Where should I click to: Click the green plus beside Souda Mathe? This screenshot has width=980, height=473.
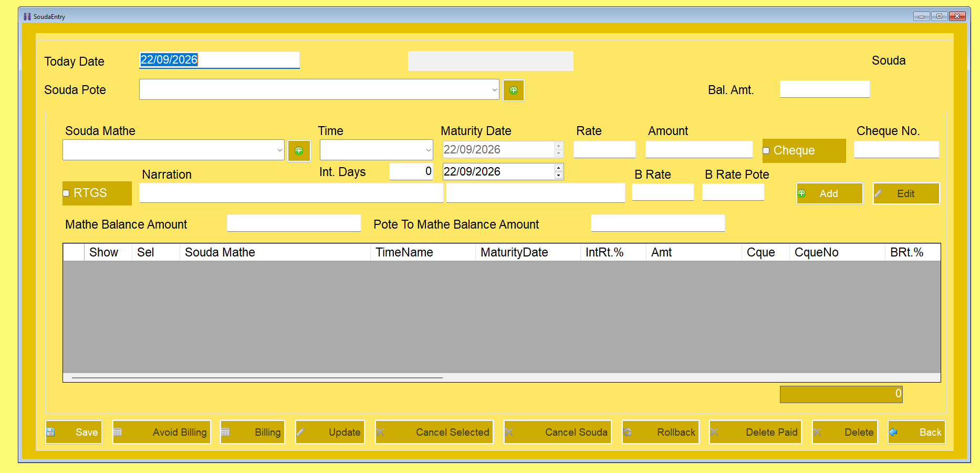(x=299, y=151)
